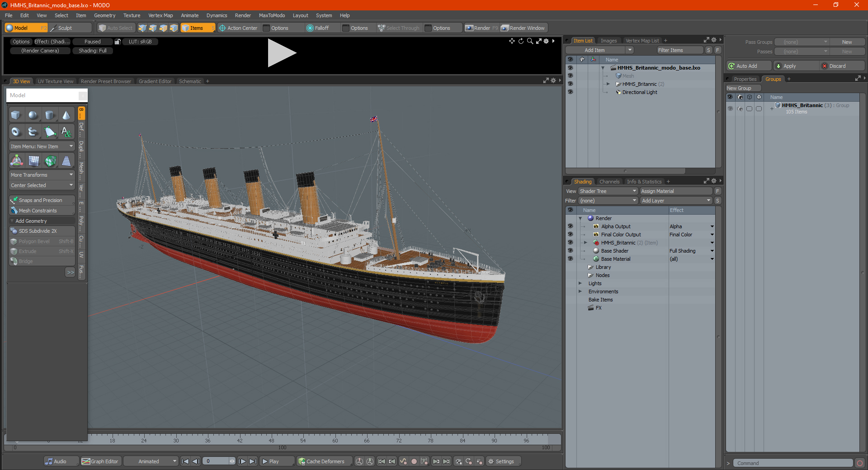Toggle visibility of HMHS_Britannic_modo_base.lxo scene item
Screen dimensions: 868x470
point(570,68)
